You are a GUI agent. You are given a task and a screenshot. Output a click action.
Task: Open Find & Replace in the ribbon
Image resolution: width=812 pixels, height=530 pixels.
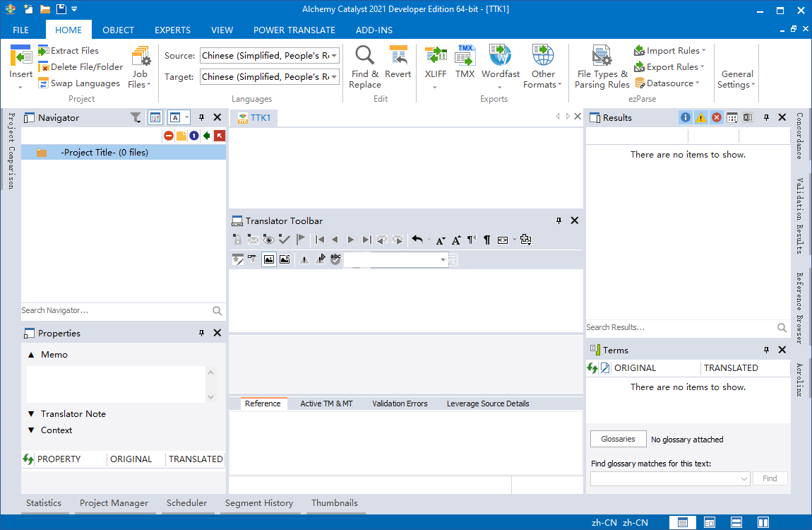pos(364,67)
